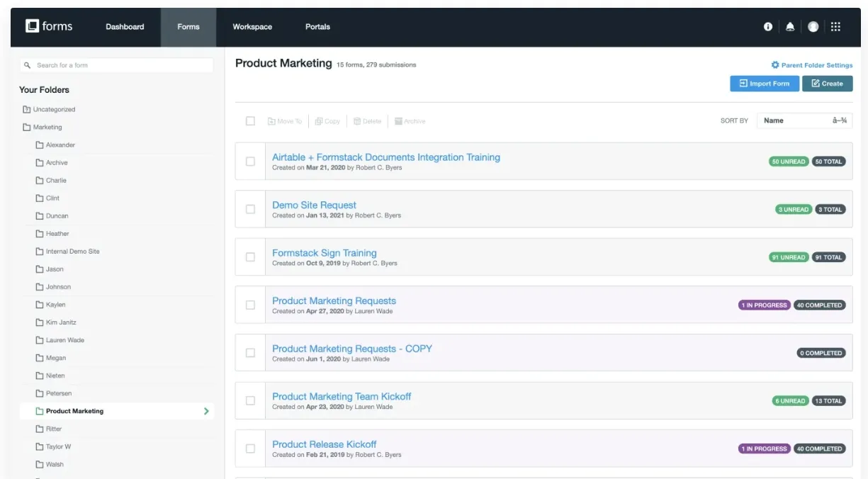This screenshot has width=868, height=479.
Task: Click 6 UNREAD badge
Action: [790, 401]
